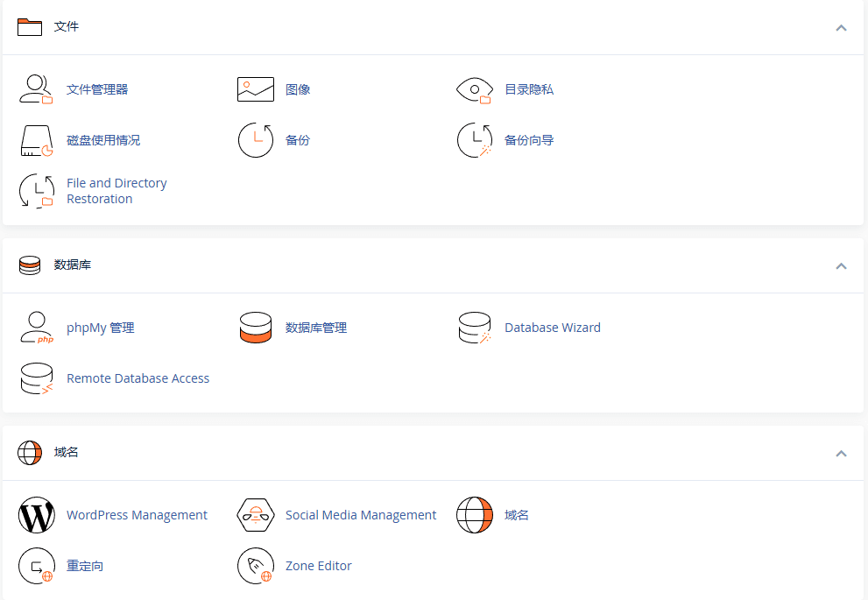Image resolution: width=868 pixels, height=600 pixels.
Task: Click the WordPress Management logo icon
Action: [37, 515]
